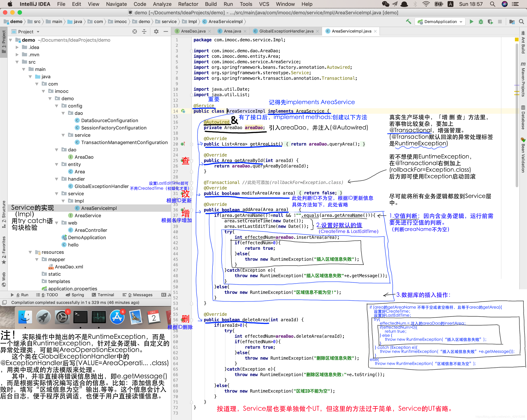Viewport: 527px width, 420px height.
Task: Hide the Project panel with minus icon
Action: click(x=166, y=31)
